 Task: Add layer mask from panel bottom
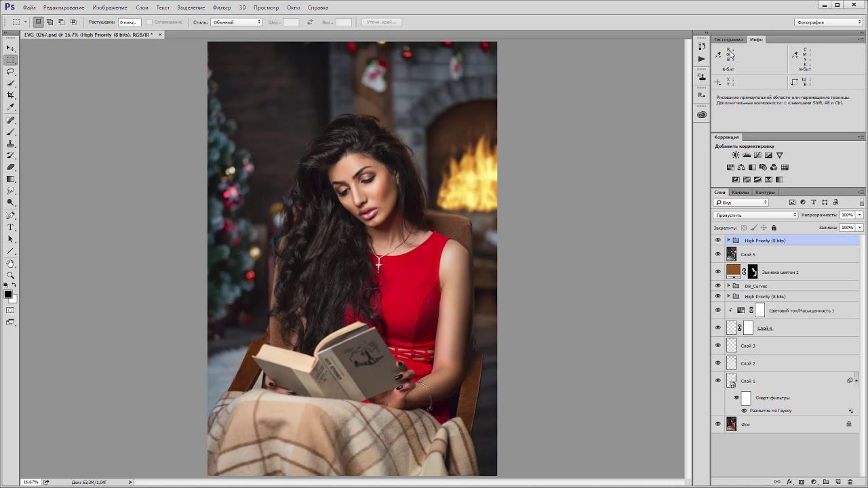pos(802,482)
